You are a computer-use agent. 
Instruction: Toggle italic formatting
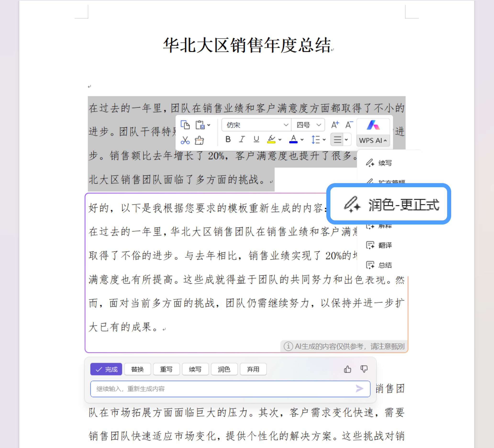242,140
